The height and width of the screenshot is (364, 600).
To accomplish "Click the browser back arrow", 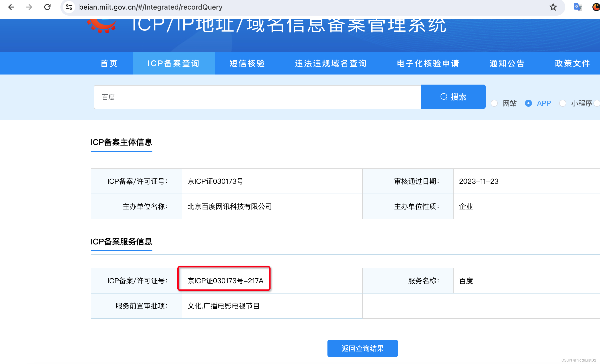I will pos(11,7).
